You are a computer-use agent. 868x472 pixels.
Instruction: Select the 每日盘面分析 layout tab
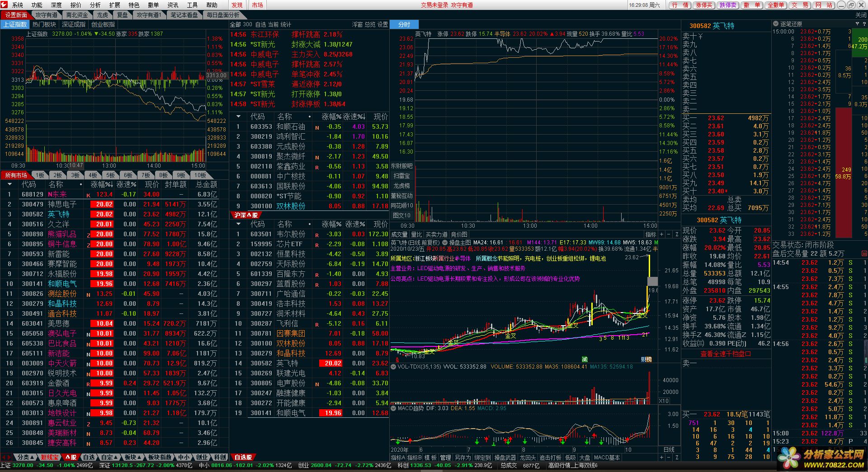tap(223, 15)
